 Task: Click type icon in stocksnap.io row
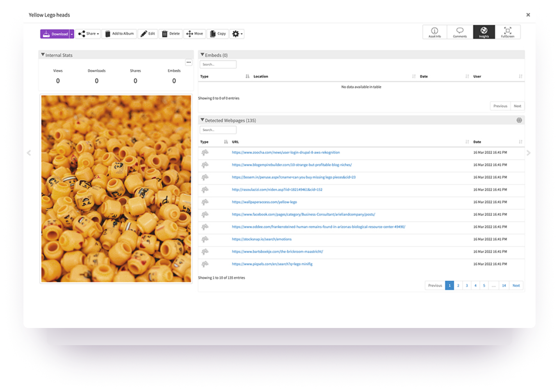[205, 239]
